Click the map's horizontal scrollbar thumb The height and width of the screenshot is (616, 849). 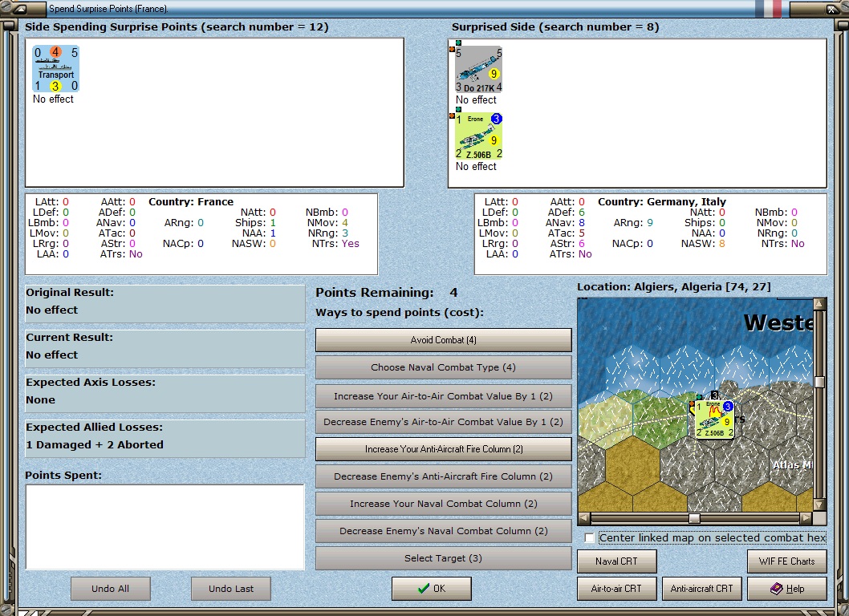click(x=694, y=518)
